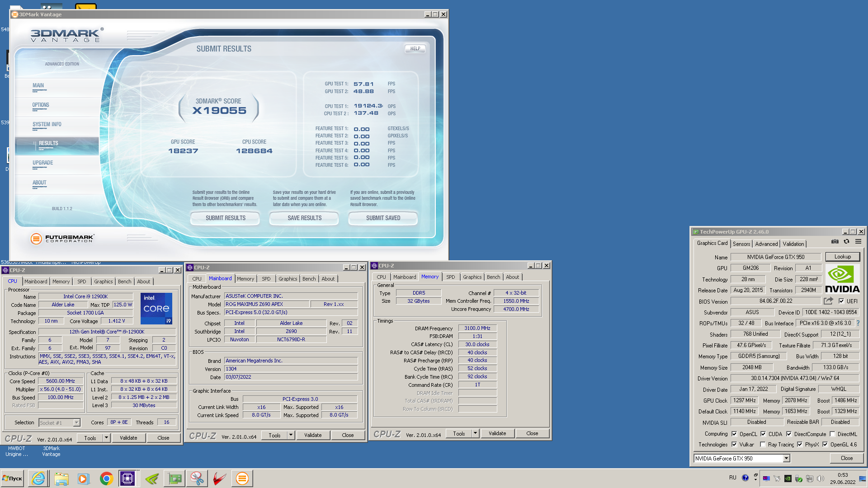Open the Validation tab in GPU-Z
This screenshot has width=868, height=488.
pyautogui.click(x=793, y=244)
